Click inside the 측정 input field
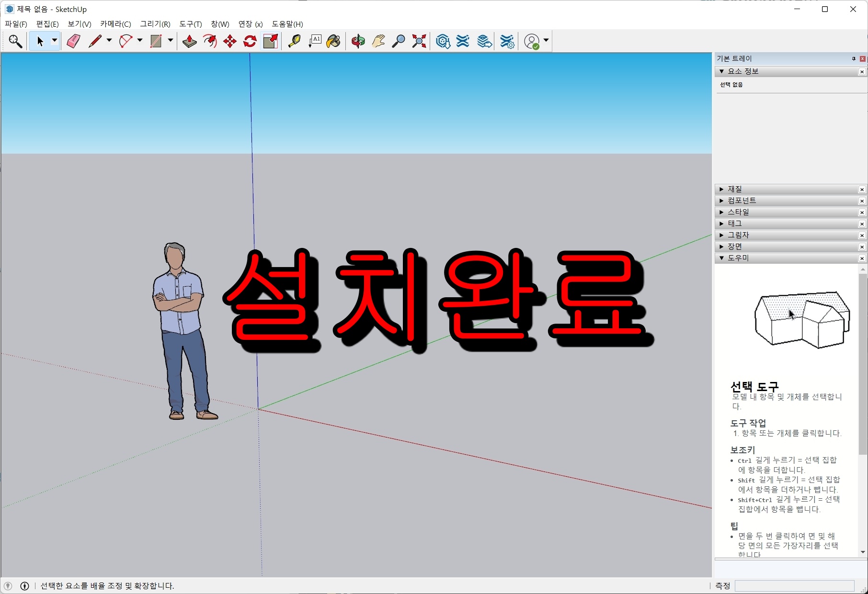 click(795, 586)
